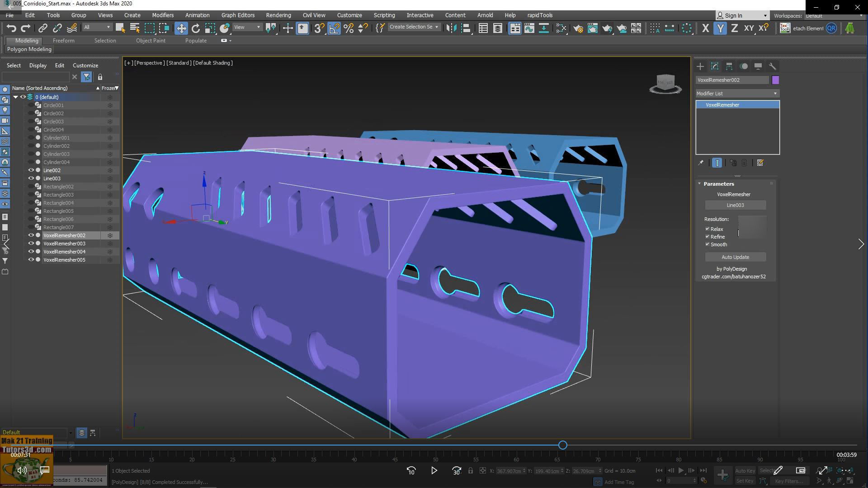Click the Undo arrow icon
This screenshot has height=488, width=868.
(11, 28)
